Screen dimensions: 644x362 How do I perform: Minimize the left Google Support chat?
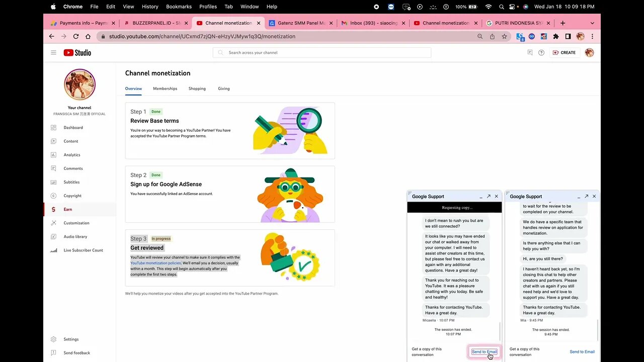pos(481,197)
